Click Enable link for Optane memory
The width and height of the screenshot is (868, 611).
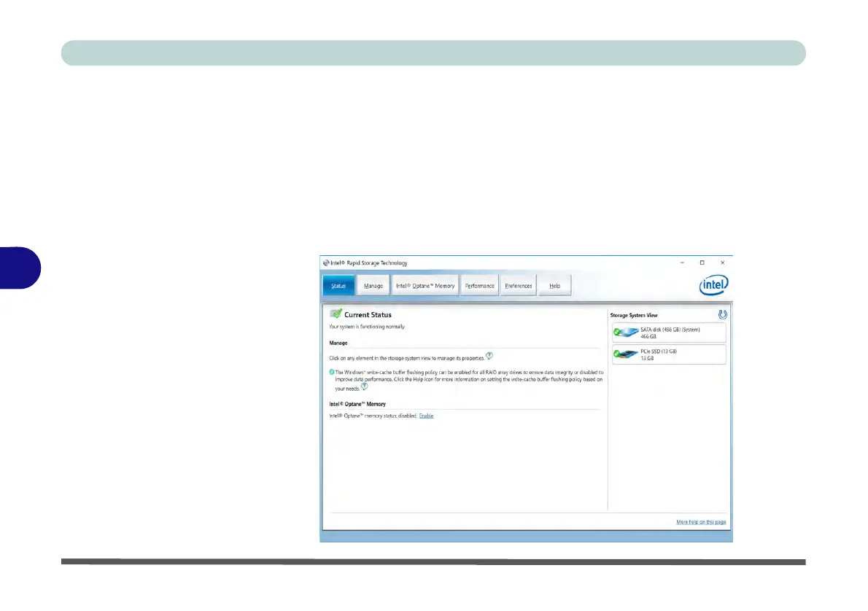[426, 416]
